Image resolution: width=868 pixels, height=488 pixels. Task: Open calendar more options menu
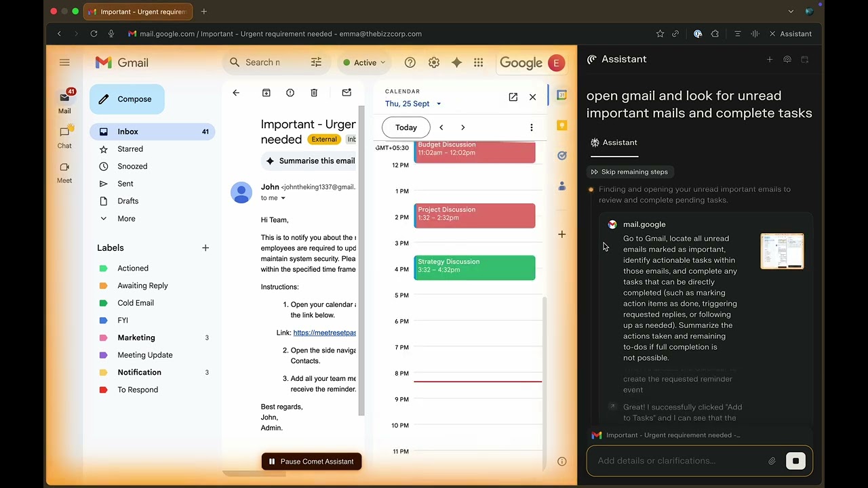(532, 127)
